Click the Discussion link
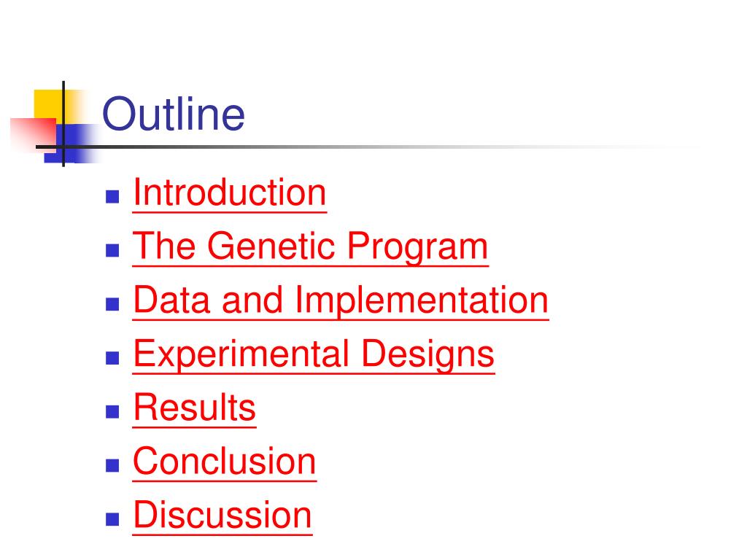The width and height of the screenshot is (747, 560). [222, 516]
